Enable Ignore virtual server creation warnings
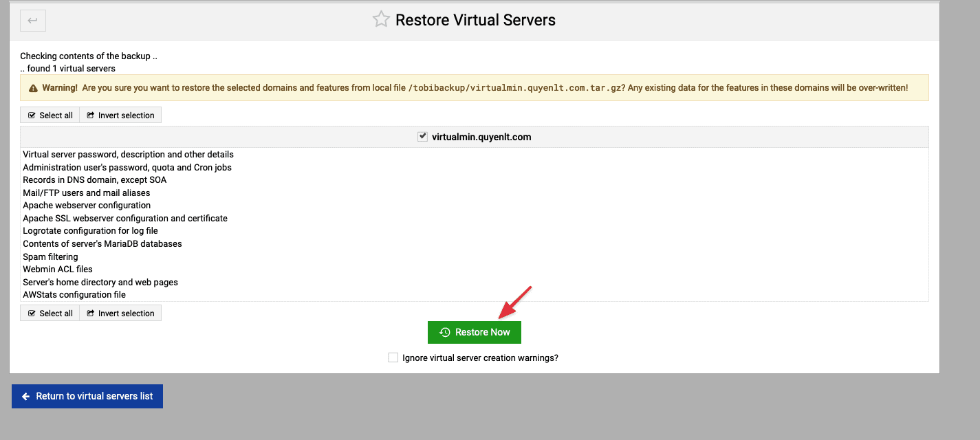Image resolution: width=980 pixels, height=440 pixels. click(x=393, y=357)
